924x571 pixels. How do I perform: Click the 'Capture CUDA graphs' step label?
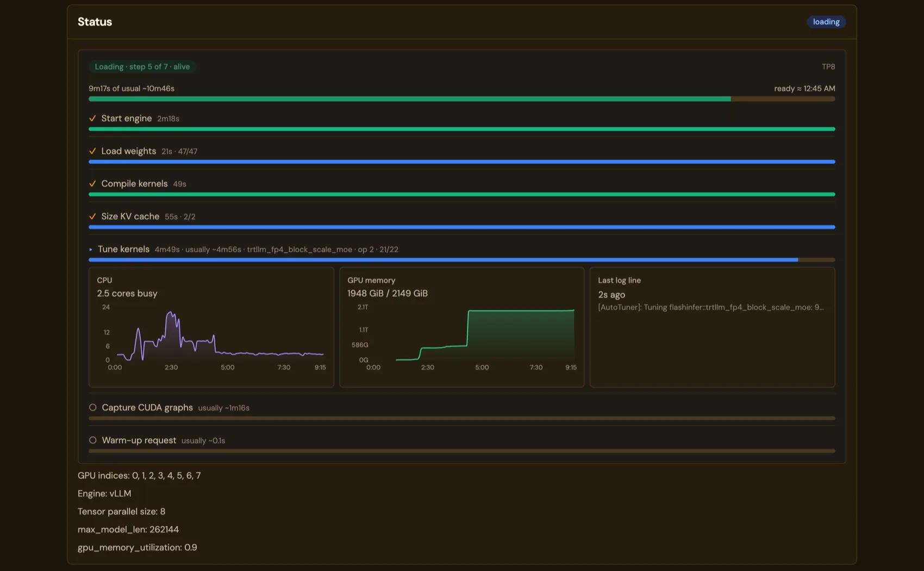tap(147, 407)
